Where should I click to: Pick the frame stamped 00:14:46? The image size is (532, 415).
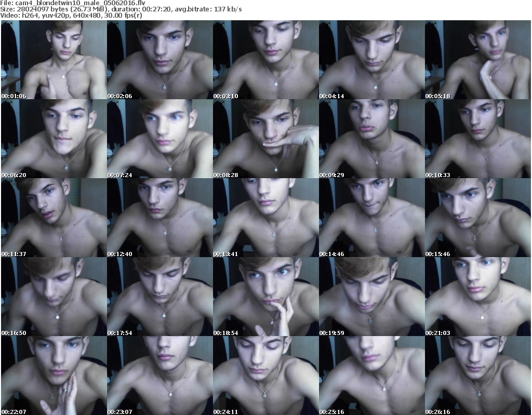pos(372,218)
